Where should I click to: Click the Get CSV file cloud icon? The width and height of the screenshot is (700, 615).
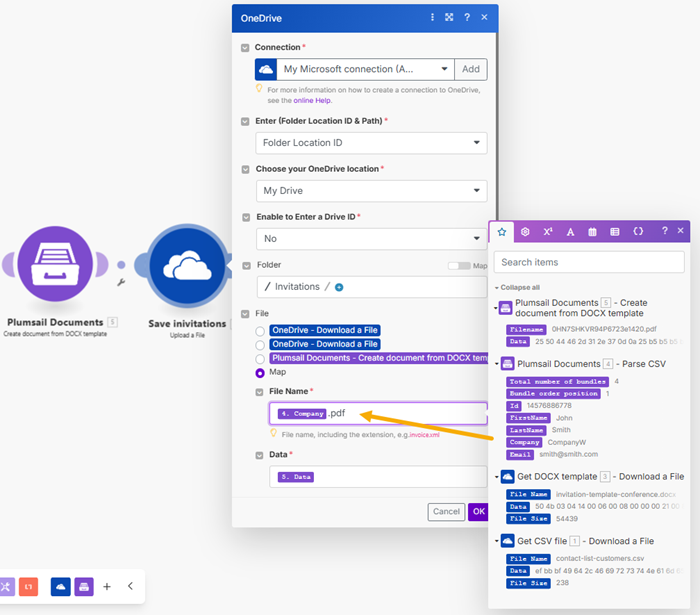coord(508,541)
